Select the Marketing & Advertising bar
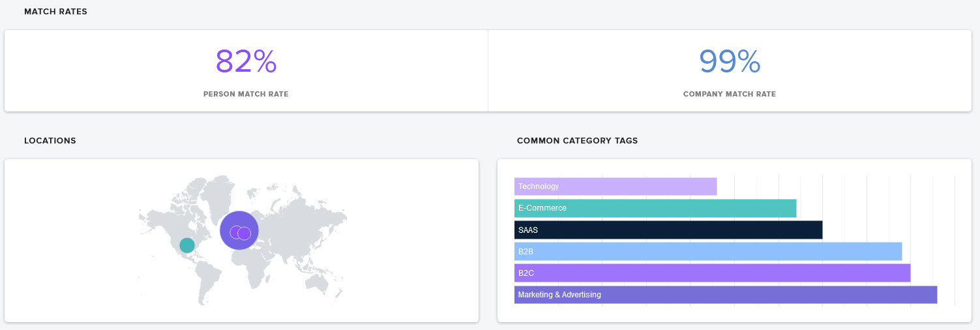The height and width of the screenshot is (330, 980). (x=726, y=295)
